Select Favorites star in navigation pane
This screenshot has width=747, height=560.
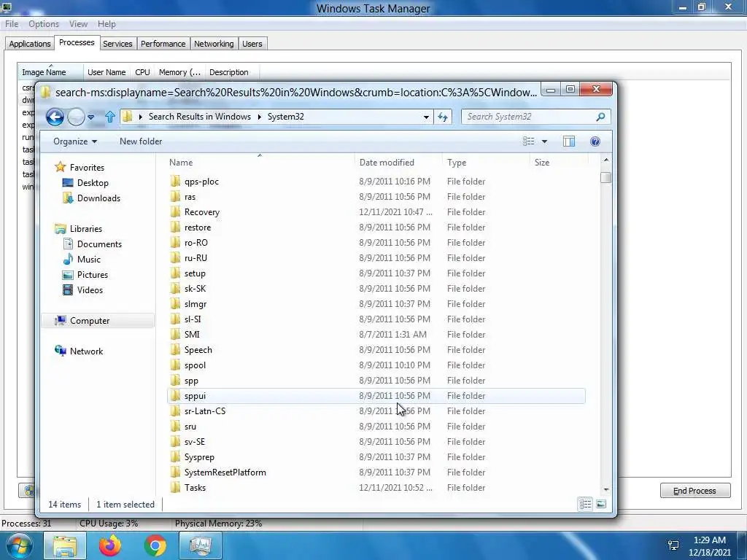[60, 167]
